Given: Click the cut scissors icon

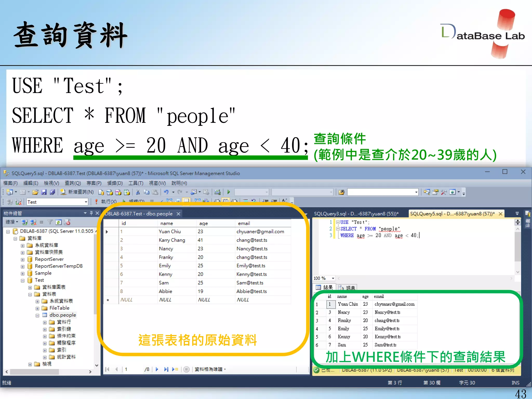Looking at the screenshot, I should pyautogui.click(x=138, y=192).
